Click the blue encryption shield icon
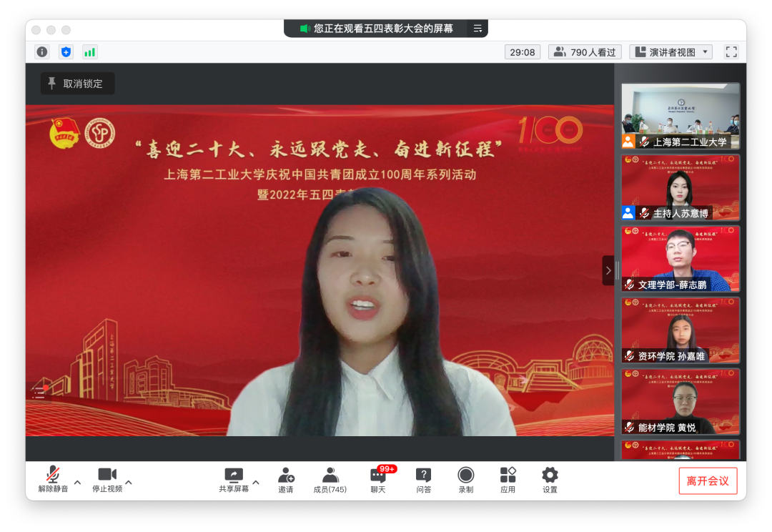Image resolution: width=772 pixels, height=532 pixels. point(66,51)
